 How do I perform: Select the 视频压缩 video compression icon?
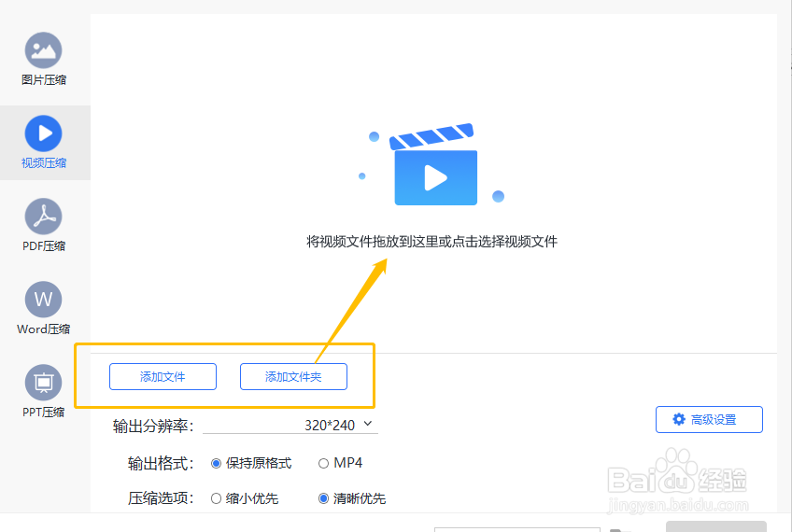44,133
